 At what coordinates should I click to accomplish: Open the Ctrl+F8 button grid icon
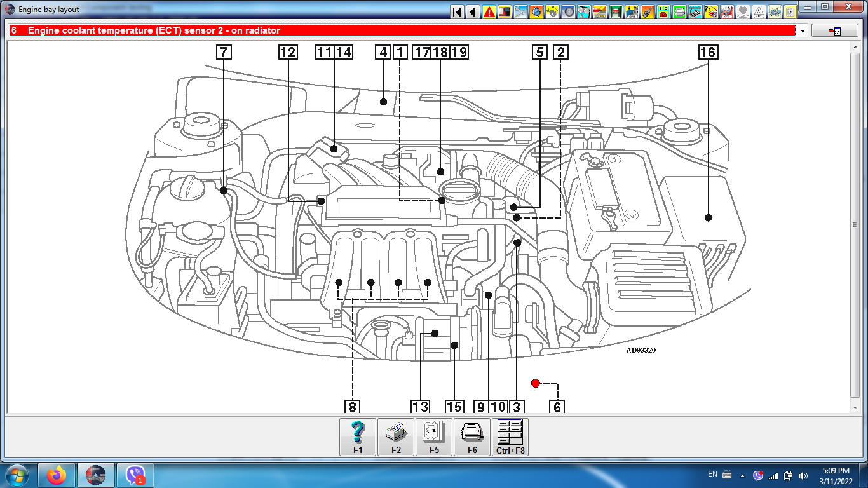click(x=510, y=437)
